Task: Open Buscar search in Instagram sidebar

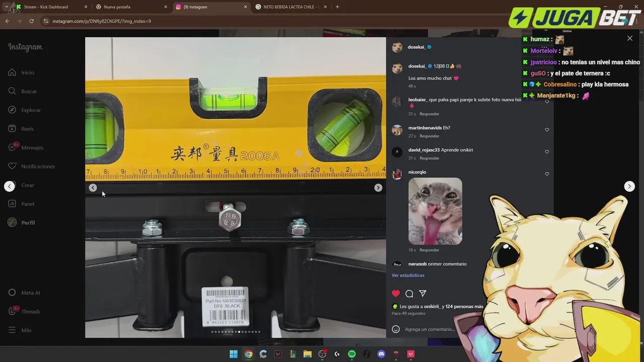Action: point(23,91)
